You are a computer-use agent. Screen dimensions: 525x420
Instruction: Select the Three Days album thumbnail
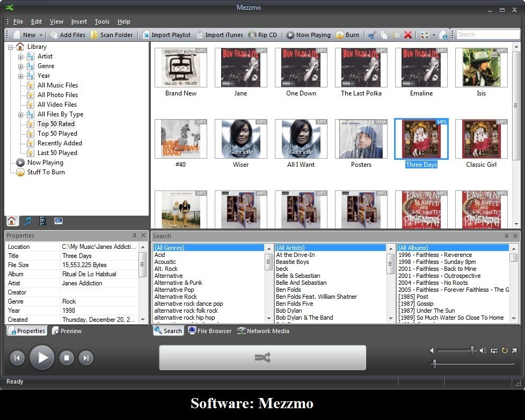(x=421, y=139)
